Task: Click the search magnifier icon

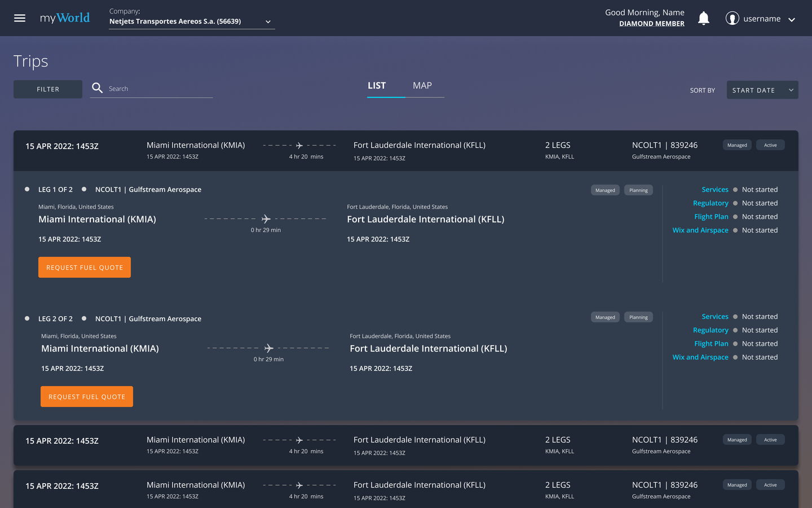Action: [x=98, y=88]
